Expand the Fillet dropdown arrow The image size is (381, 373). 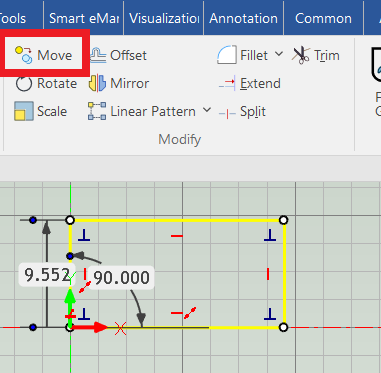point(279,54)
